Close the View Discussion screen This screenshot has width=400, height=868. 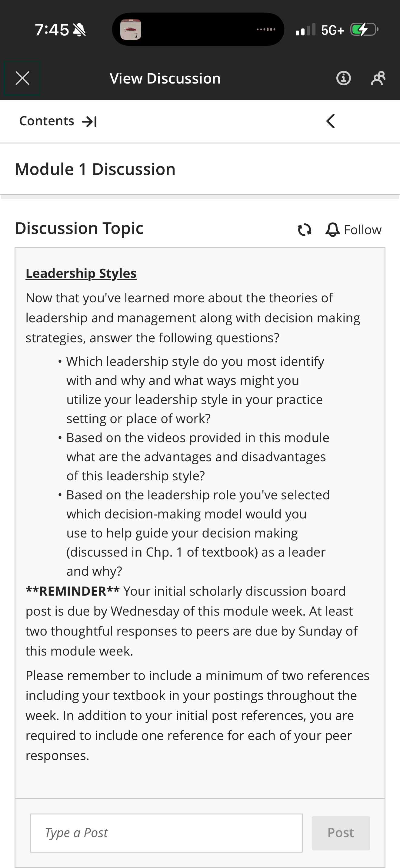22,78
